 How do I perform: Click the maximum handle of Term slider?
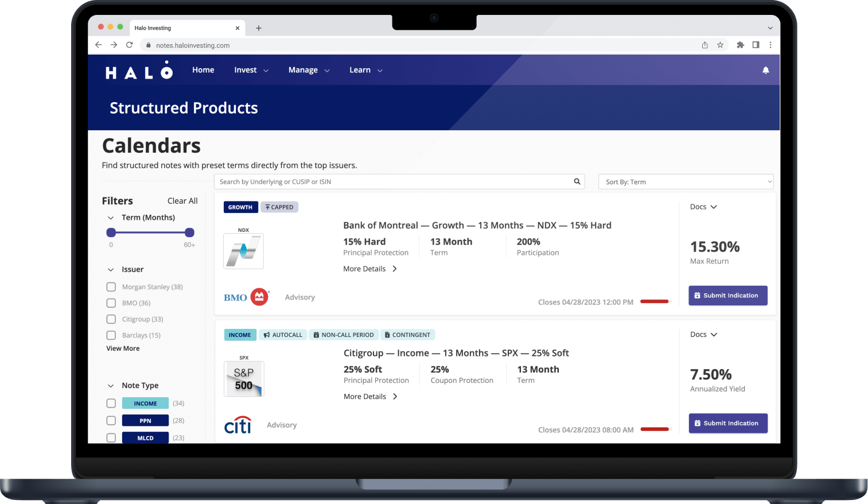pos(189,232)
